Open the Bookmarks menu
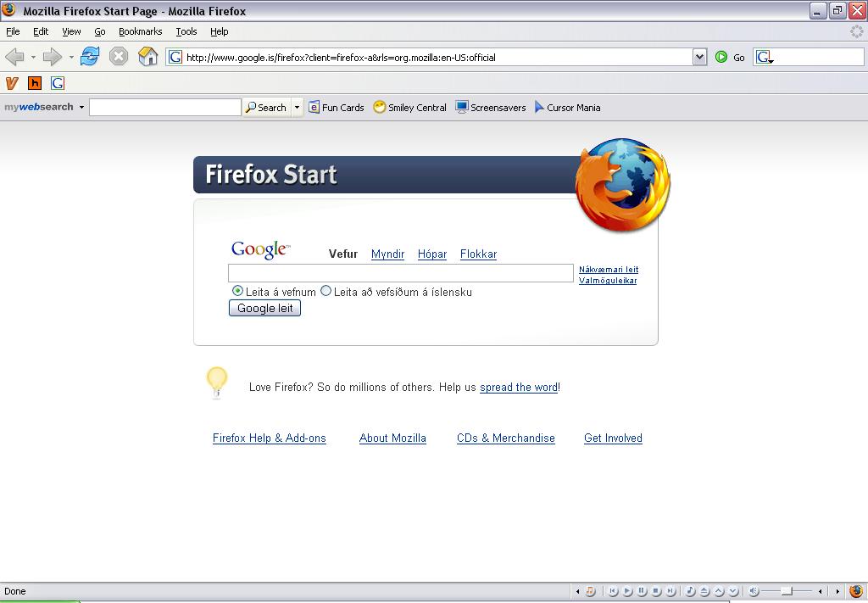Screen dimensions: 868x603 [141, 31]
